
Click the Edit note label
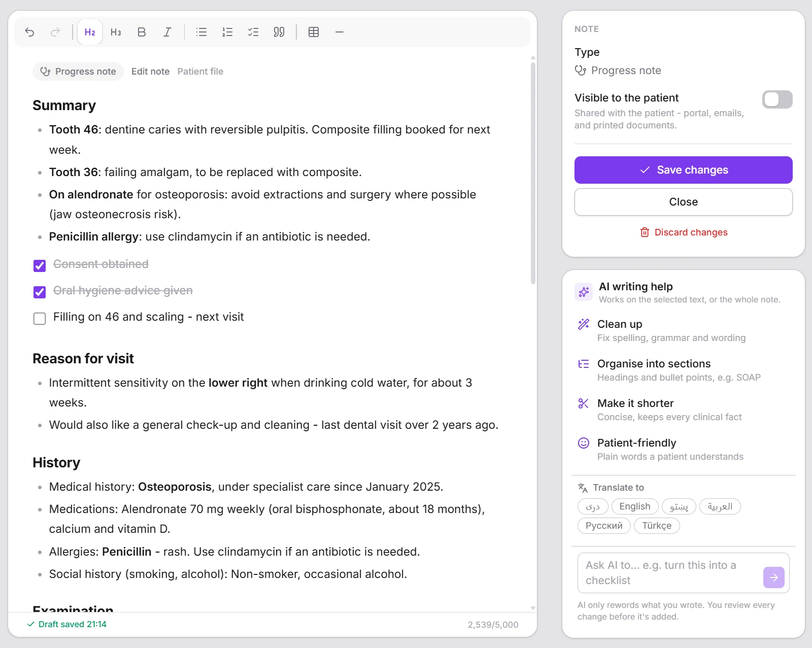coord(150,72)
